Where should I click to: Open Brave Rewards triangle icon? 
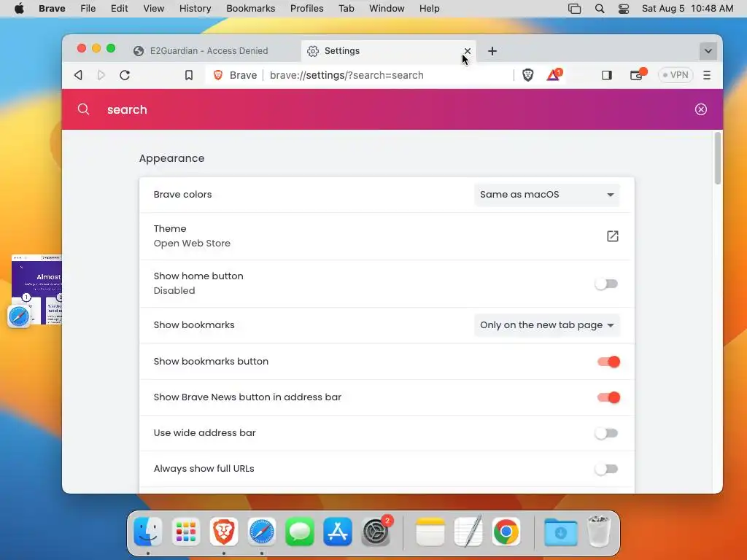(x=554, y=75)
